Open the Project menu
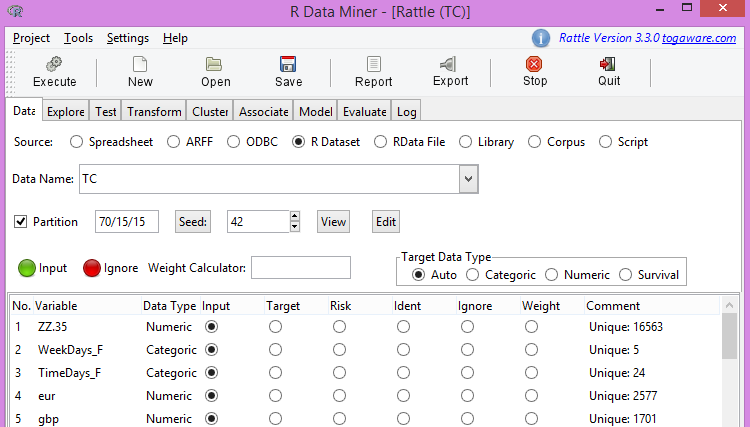 pyautogui.click(x=32, y=38)
